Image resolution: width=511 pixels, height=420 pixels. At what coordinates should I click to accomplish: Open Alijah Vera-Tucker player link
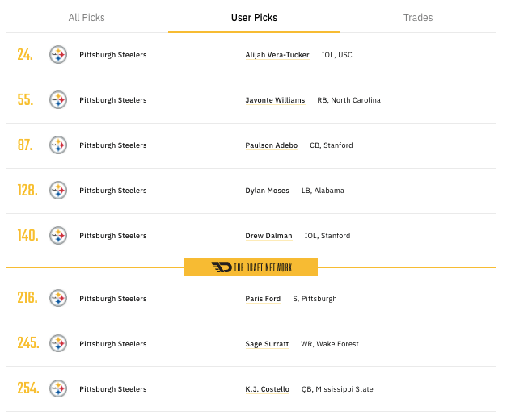(x=277, y=55)
